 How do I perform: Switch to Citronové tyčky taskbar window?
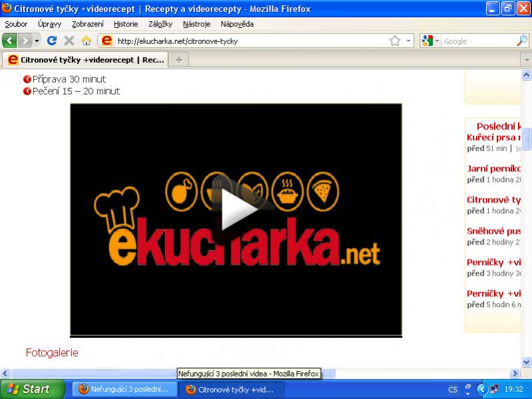tap(231, 389)
